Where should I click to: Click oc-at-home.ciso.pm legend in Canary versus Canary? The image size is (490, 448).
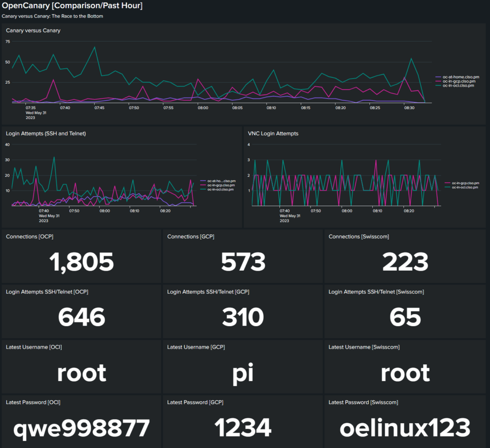click(458, 76)
